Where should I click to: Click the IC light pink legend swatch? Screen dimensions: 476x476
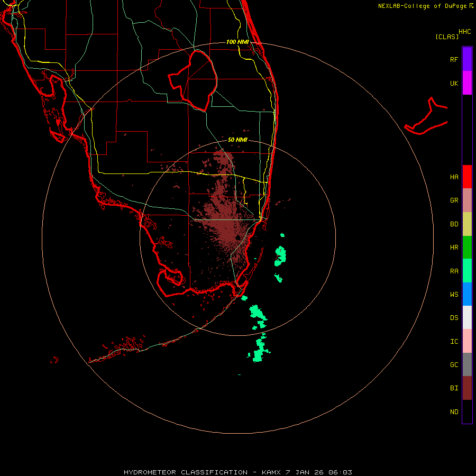[467, 341]
